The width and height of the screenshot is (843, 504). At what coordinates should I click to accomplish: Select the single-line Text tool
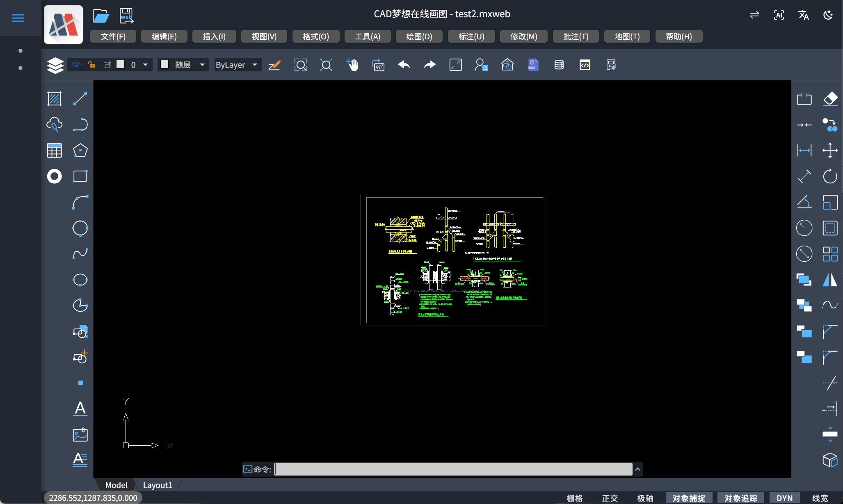coord(80,408)
